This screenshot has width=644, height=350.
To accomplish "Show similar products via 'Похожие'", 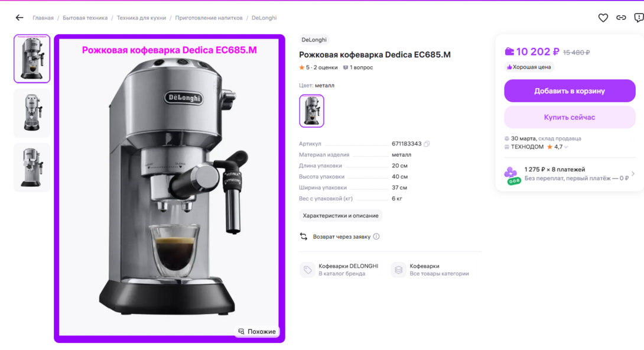I will 257,332.
